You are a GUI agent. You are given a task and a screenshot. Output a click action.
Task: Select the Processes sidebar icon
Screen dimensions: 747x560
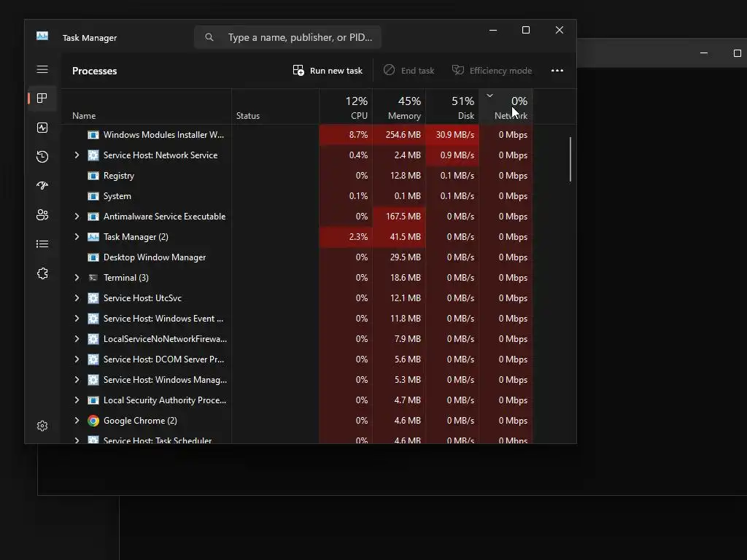pos(42,98)
